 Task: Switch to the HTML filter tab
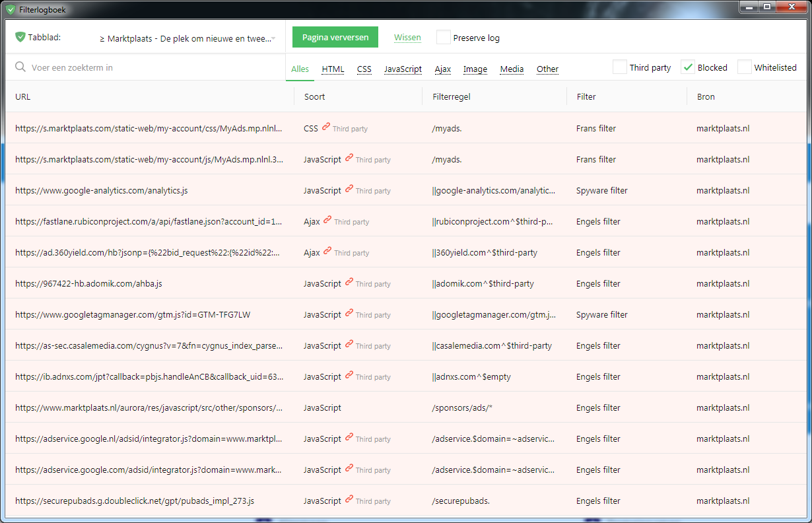[333, 69]
